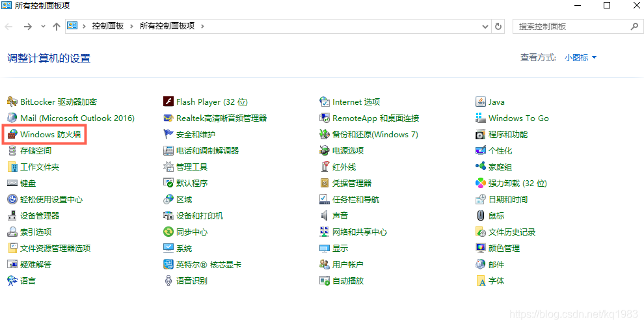Viewport: 644px width, 326px height.
Task: Click the Windows 防火墙 brick wall icon
Action: coord(12,134)
